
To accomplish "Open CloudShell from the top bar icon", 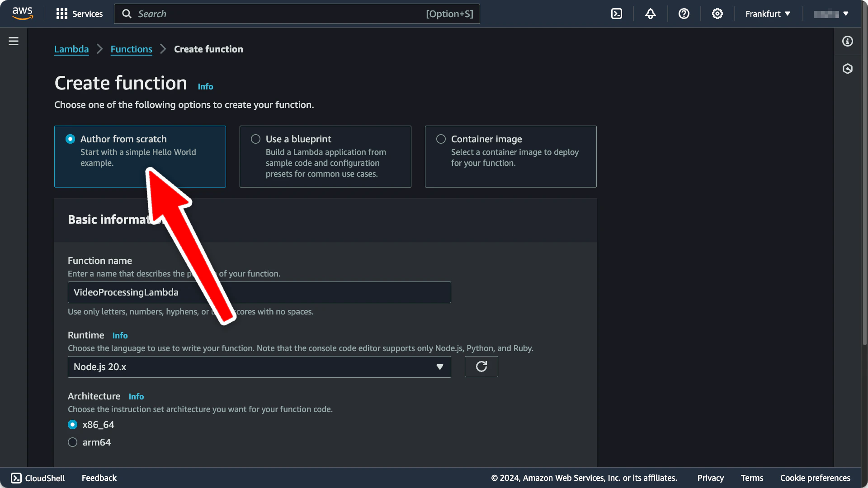I will pyautogui.click(x=617, y=14).
